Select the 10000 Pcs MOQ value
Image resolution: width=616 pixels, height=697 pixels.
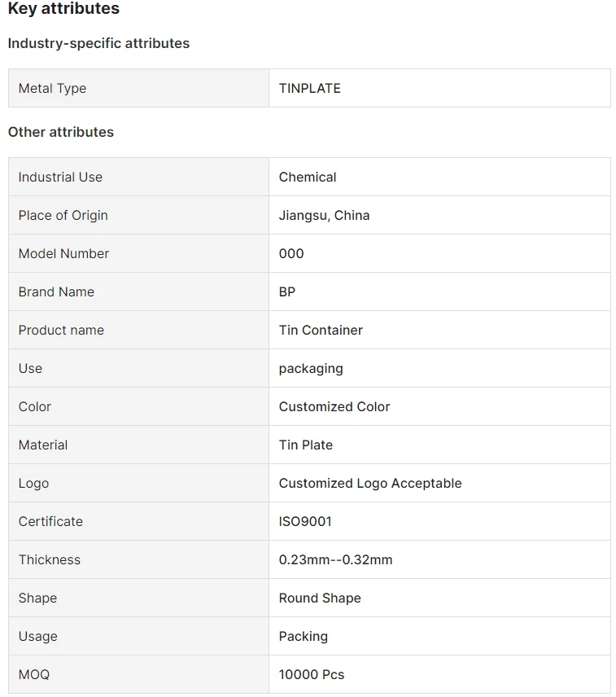pos(312,674)
